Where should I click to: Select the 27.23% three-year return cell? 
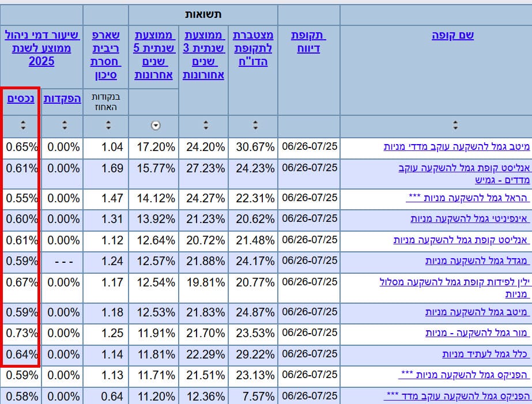(x=203, y=173)
